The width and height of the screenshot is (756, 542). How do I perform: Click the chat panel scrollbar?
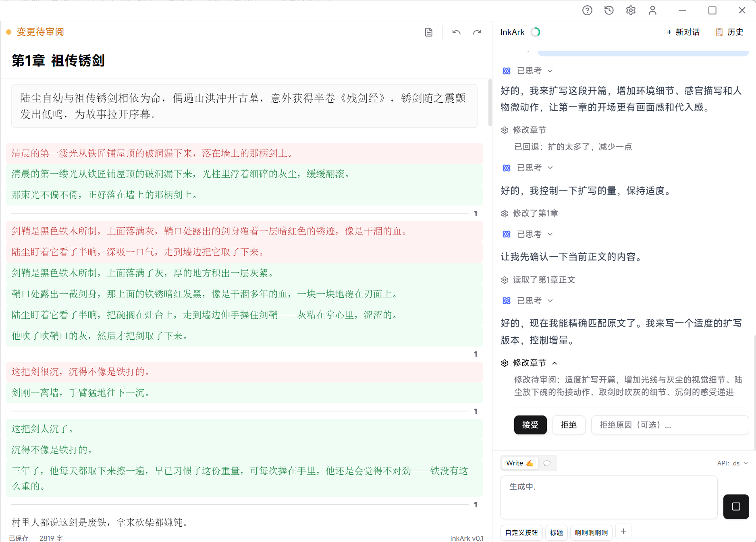coord(754,393)
